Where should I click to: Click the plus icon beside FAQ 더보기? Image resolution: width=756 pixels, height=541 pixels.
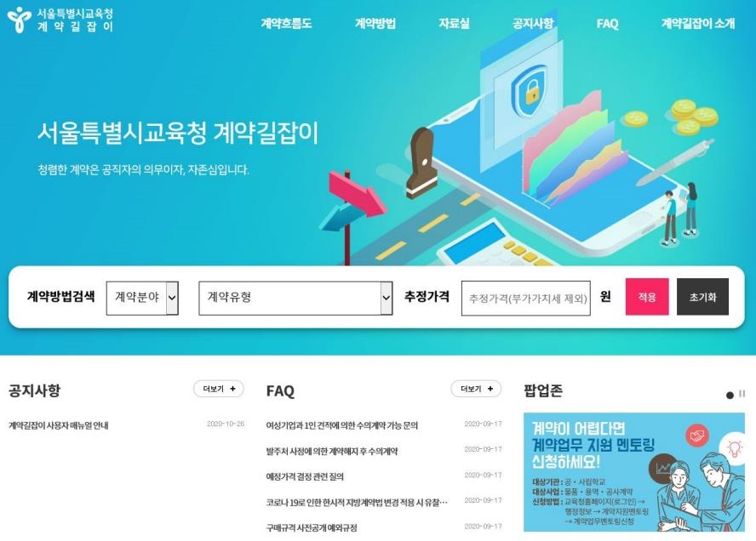click(x=490, y=389)
